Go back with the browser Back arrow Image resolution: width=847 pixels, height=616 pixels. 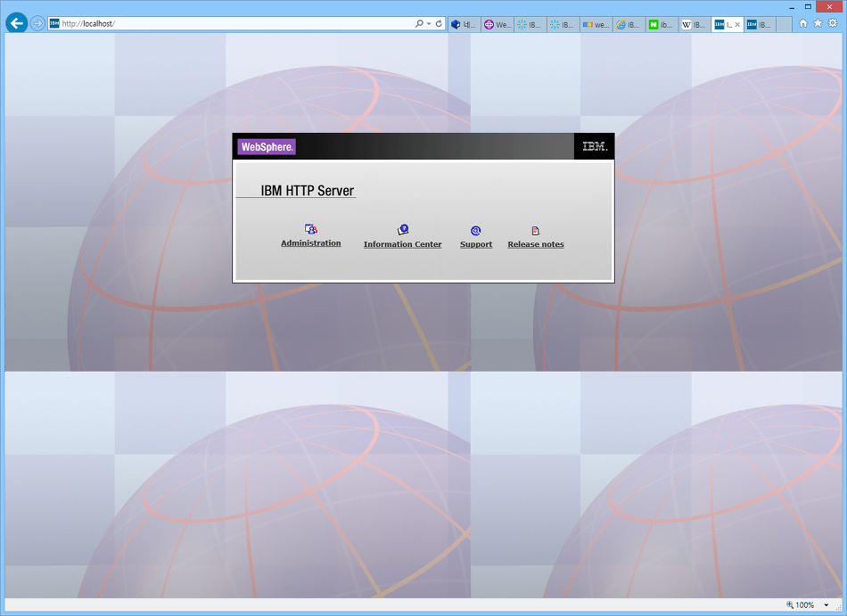coord(17,23)
